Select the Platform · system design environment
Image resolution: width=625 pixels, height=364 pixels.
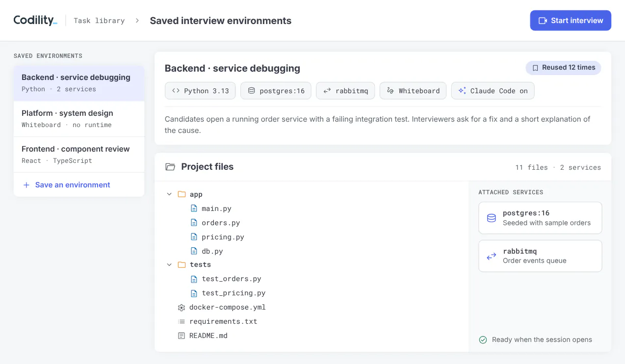pyautogui.click(x=79, y=119)
